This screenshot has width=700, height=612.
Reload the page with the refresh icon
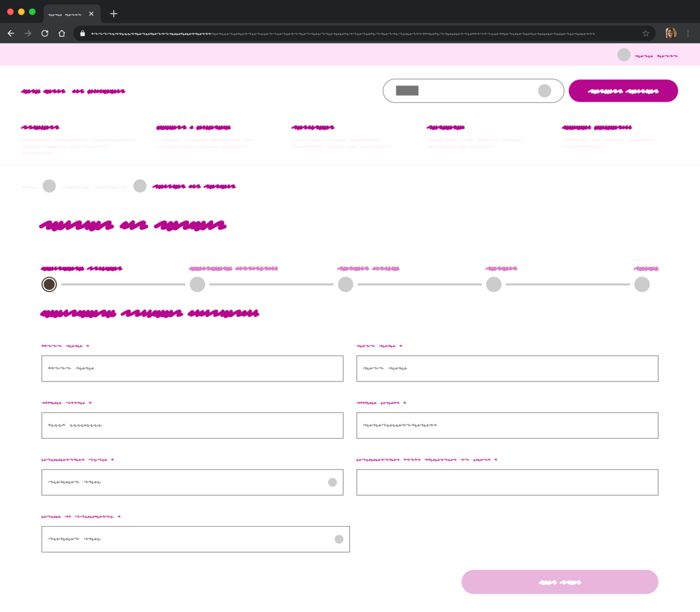point(45,33)
